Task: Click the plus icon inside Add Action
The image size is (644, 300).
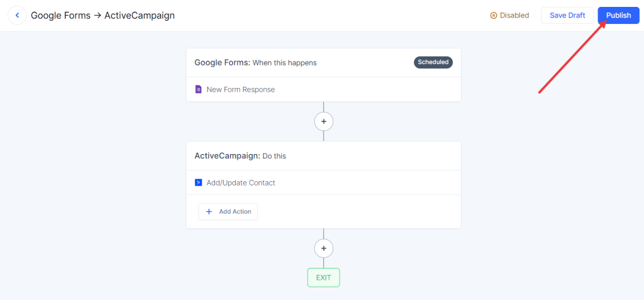Action: tap(209, 211)
